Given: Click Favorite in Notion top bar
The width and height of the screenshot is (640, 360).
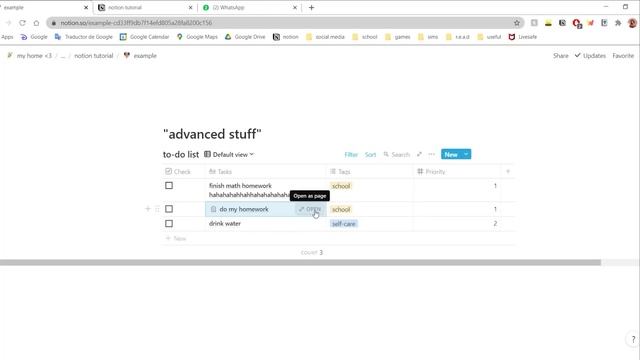Looking at the screenshot, I should [623, 56].
